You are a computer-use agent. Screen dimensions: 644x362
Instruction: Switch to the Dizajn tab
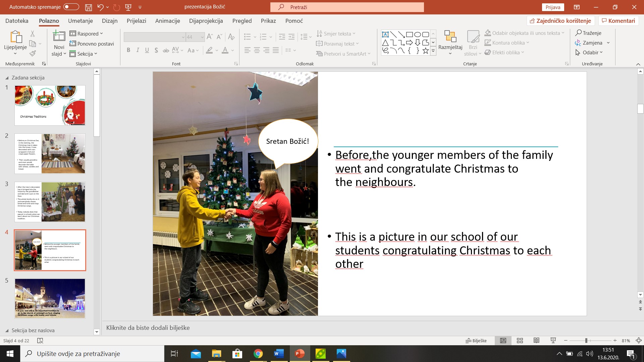(x=110, y=21)
